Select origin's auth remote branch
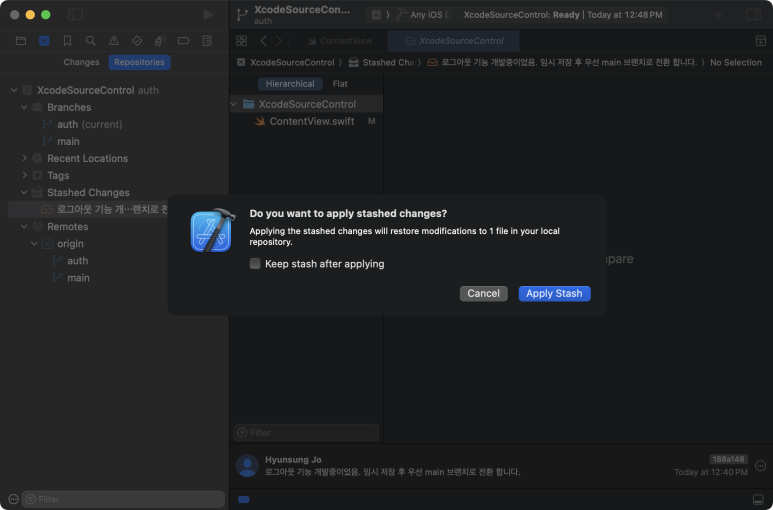The height and width of the screenshot is (510, 773). (77, 261)
